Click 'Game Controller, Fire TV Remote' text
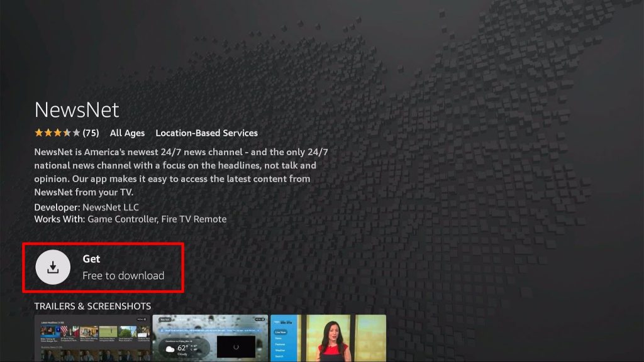The height and width of the screenshot is (362, 644). (x=157, y=219)
